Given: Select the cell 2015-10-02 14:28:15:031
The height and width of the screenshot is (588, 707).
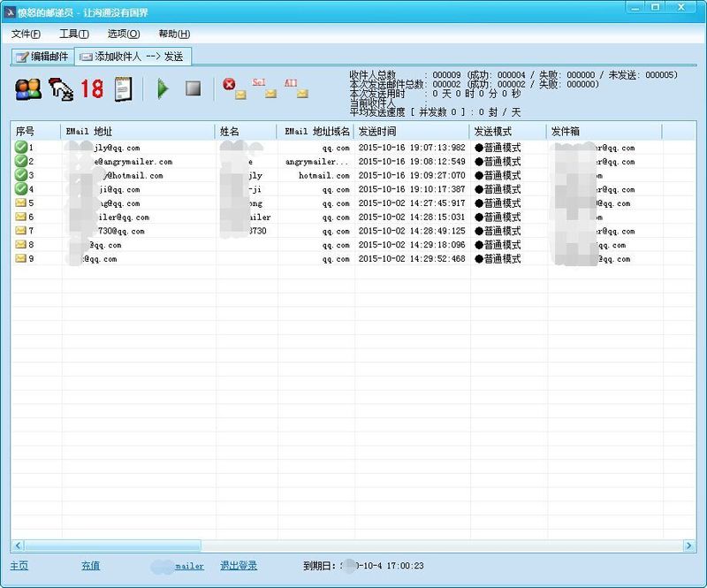Looking at the screenshot, I should pyautogui.click(x=412, y=218).
